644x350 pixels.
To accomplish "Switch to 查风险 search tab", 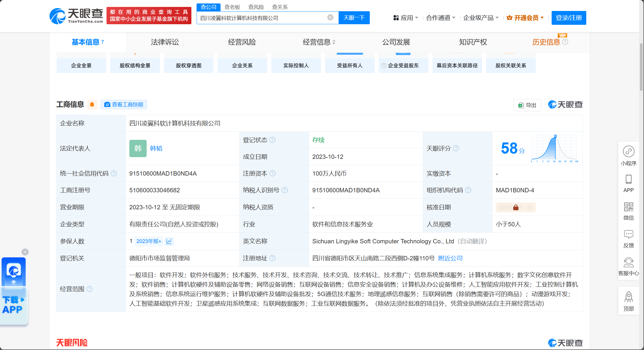I will (256, 7).
